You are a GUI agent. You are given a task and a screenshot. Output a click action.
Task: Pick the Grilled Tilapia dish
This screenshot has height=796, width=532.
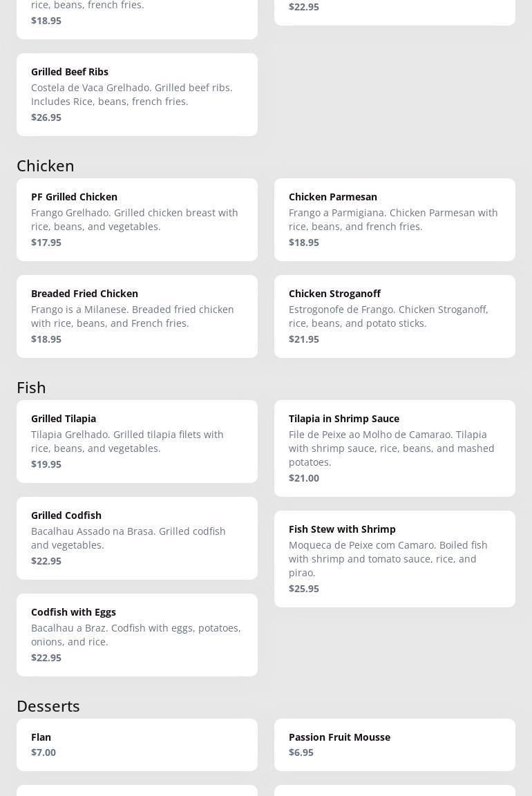pyautogui.click(x=137, y=441)
